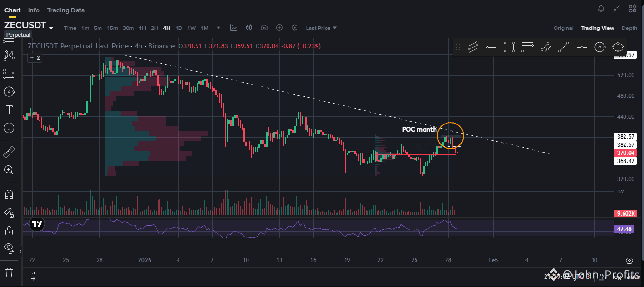Viewport: 644px width, 287px height.
Task: Click the 9.602K volume value label
Action: [x=625, y=213]
